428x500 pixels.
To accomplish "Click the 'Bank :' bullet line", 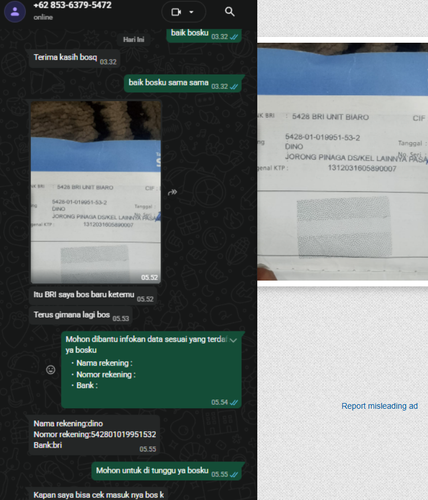I will tap(84, 386).
